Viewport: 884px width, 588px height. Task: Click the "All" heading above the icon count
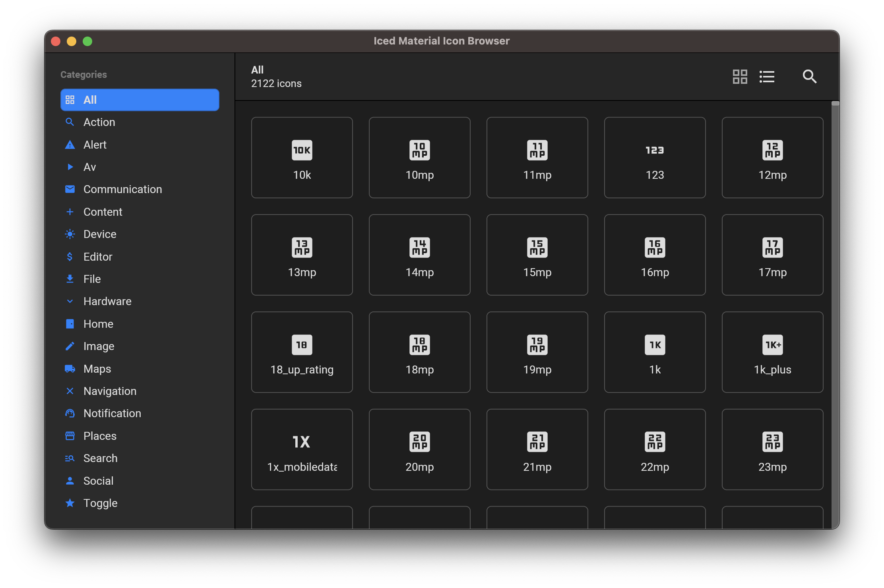tap(257, 70)
